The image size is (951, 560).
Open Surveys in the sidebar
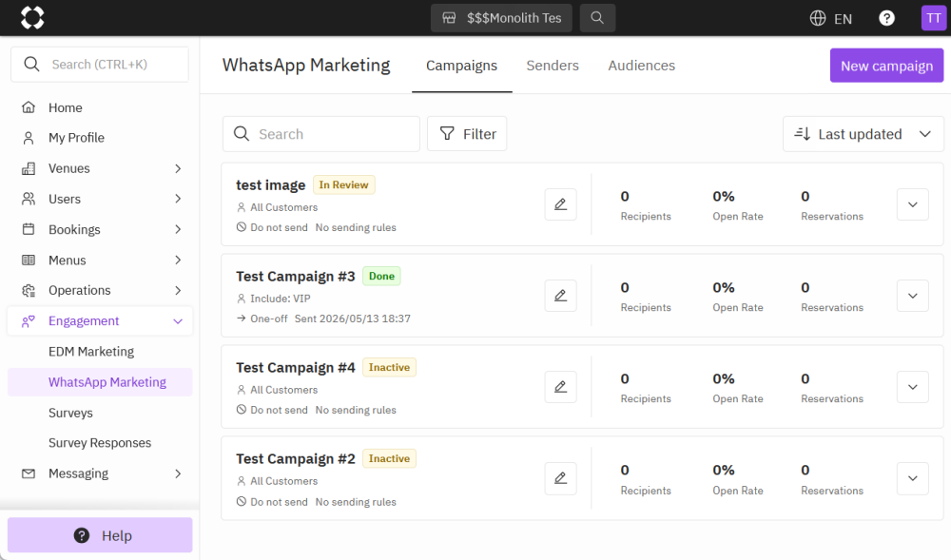[70, 413]
